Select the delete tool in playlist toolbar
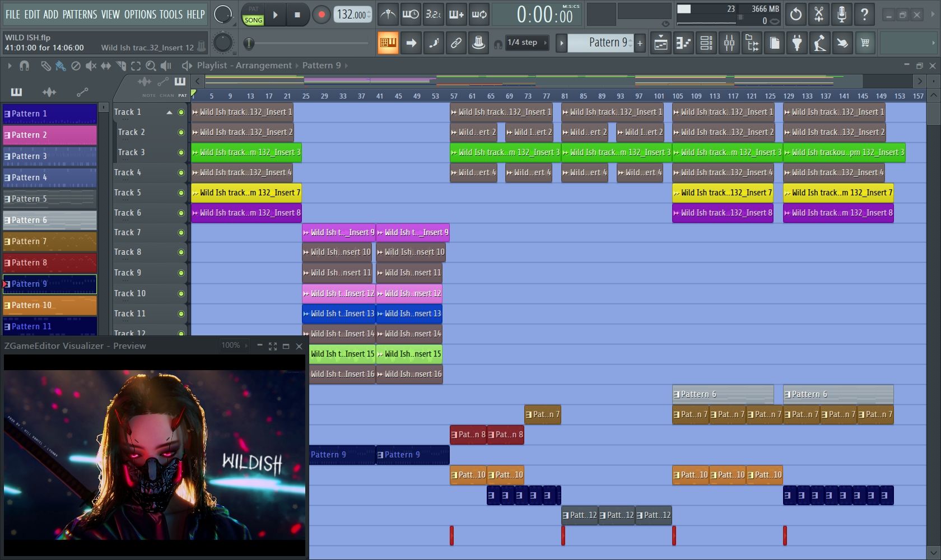The image size is (941, 560). tap(76, 66)
